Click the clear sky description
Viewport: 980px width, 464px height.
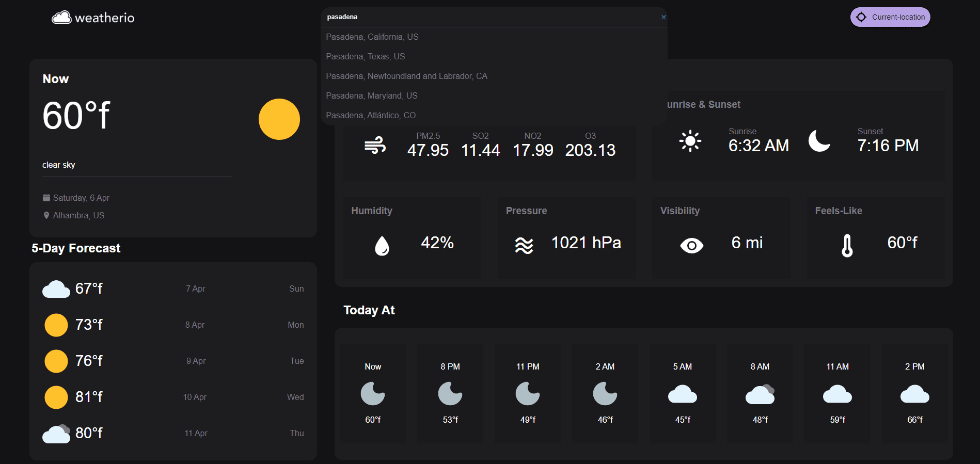(59, 165)
